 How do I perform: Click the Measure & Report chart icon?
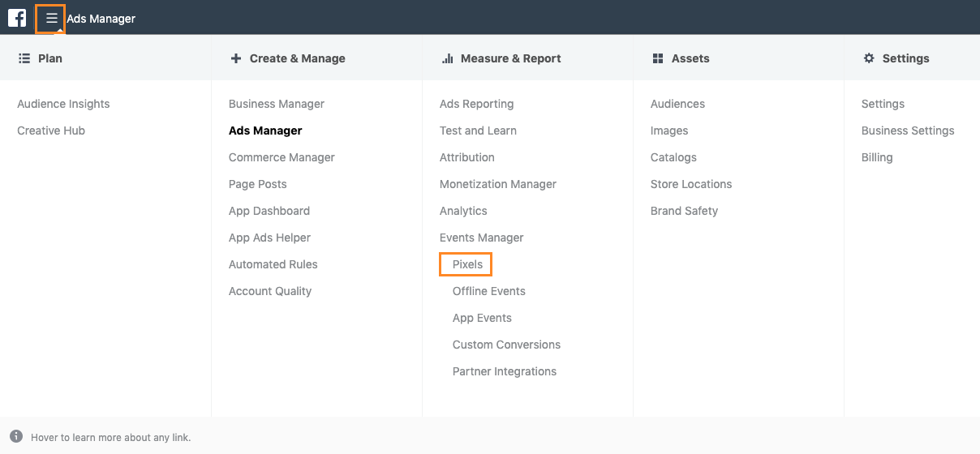point(447,58)
